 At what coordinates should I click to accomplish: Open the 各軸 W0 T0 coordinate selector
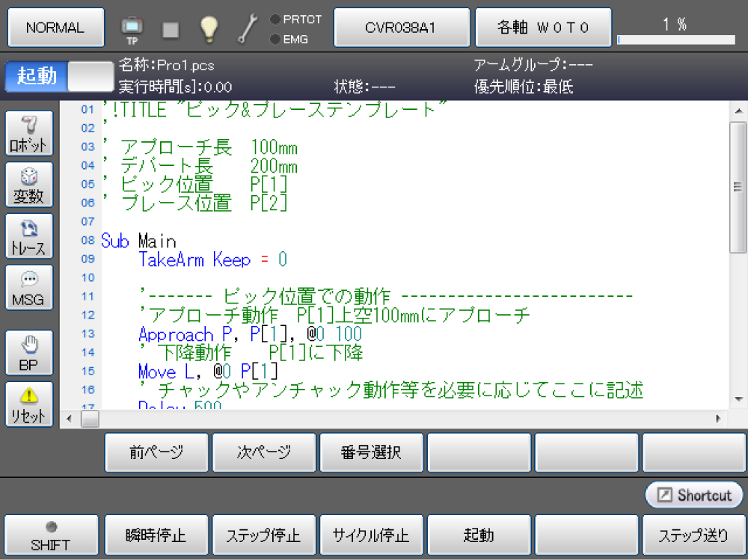pos(543,28)
